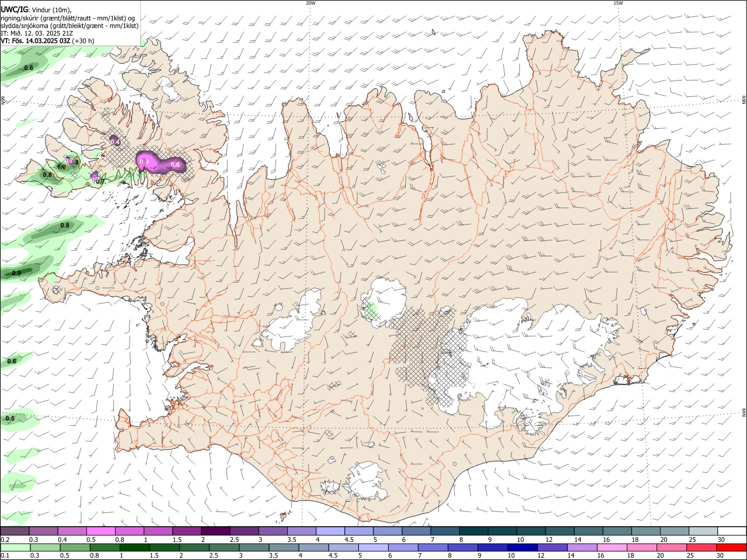The height and width of the screenshot is (560, 747).
Task: Snow scale swatch between 8 and 9
Action: 473,531
